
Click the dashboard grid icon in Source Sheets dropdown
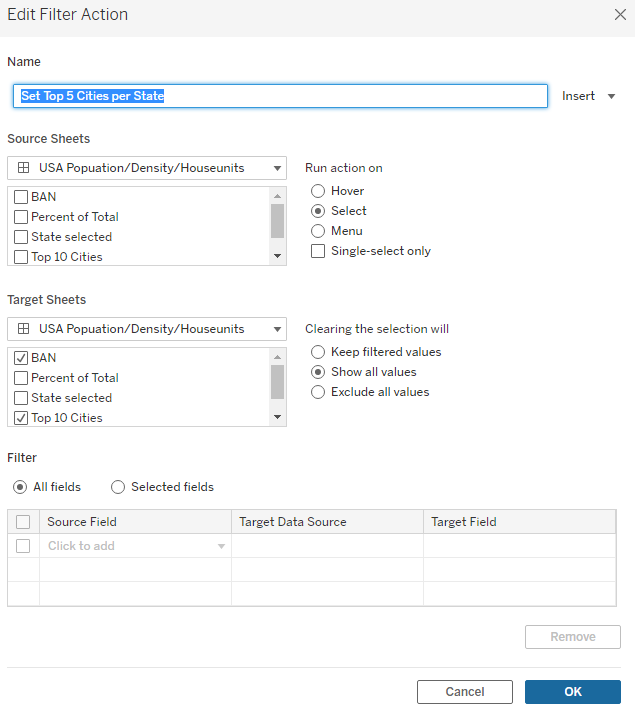(x=23, y=168)
